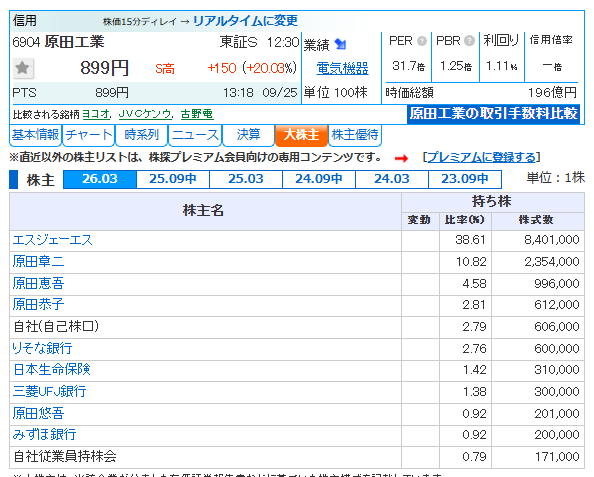
Task: Click the 自社(自己株口) row name
Action: 56,327
